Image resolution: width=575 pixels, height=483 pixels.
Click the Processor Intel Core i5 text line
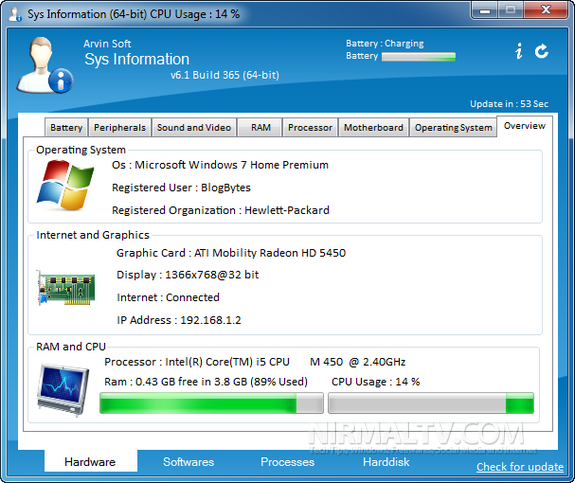pyautogui.click(x=255, y=362)
